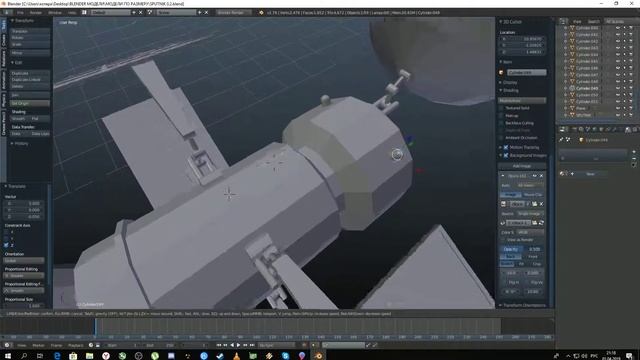Jump to the timeline end frame

pos(252,345)
